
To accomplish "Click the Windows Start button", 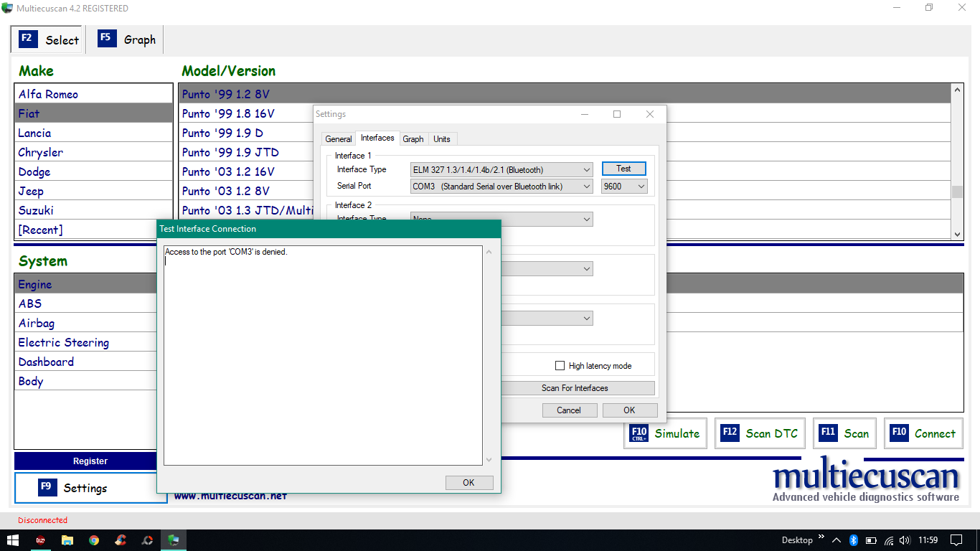I will [x=13, y=540].
